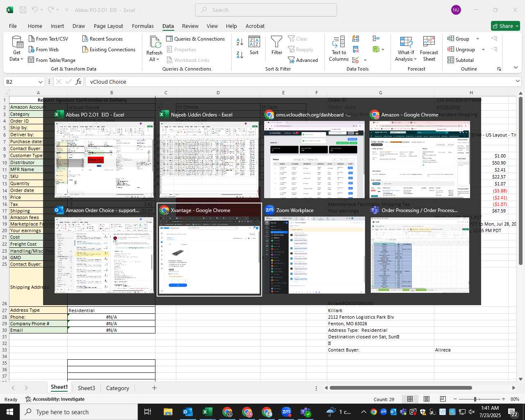Viewport: 525px width, 420px height.
Task: Click Forecast Sheet
Action: coord(429,49)
